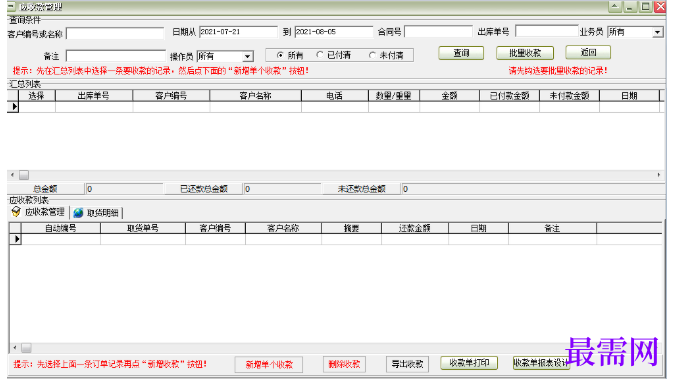Click the window system menu icon in title bar
The image size is (677, 383).
(x=11, y=6)
